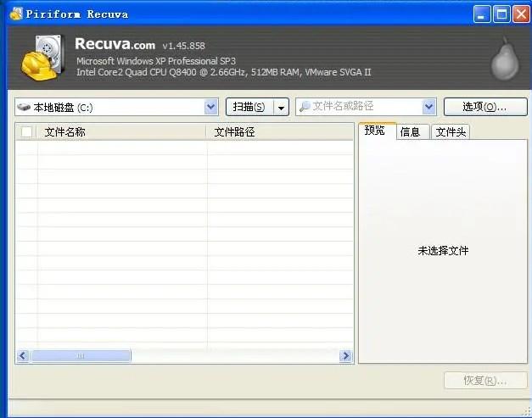
Task: Minimize the Piriform Recuva window
Action: 482,14
